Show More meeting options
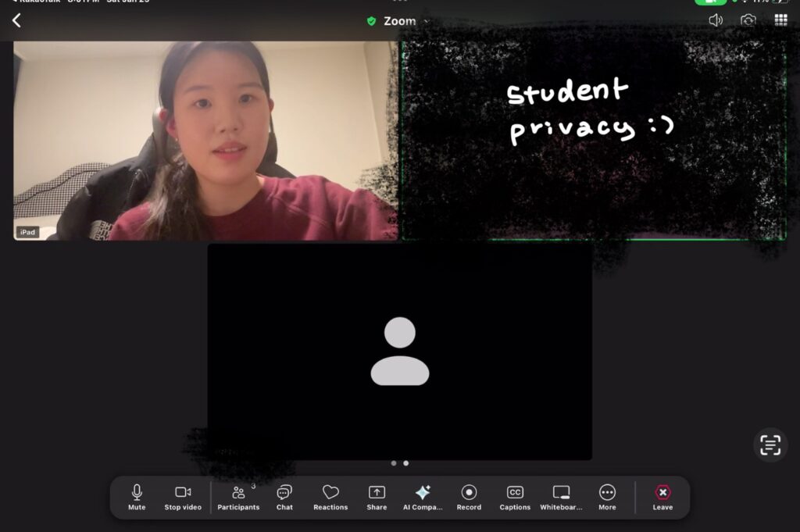This screenshot has width=800, height=532. click(x=607, y=498)
